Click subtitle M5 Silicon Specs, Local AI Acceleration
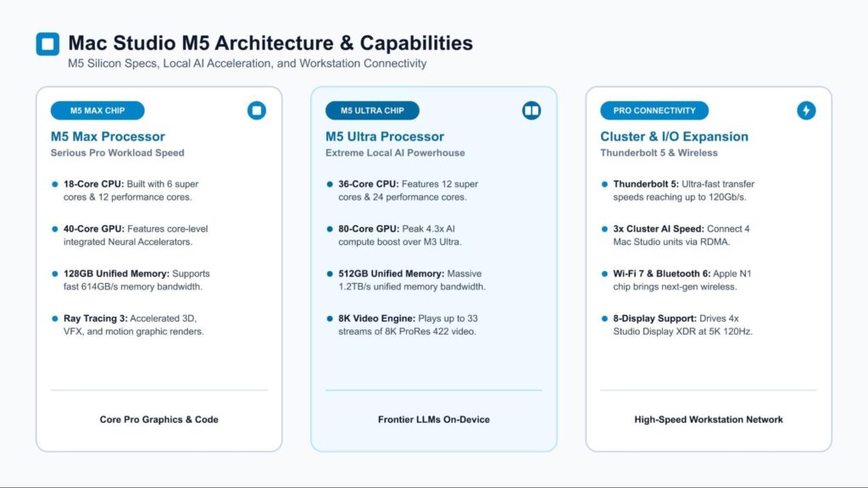 coord(247,64)
